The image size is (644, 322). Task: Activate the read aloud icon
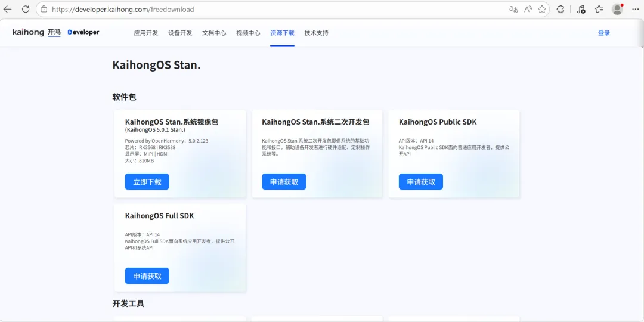pyautogui.click(x=528, y=9)
